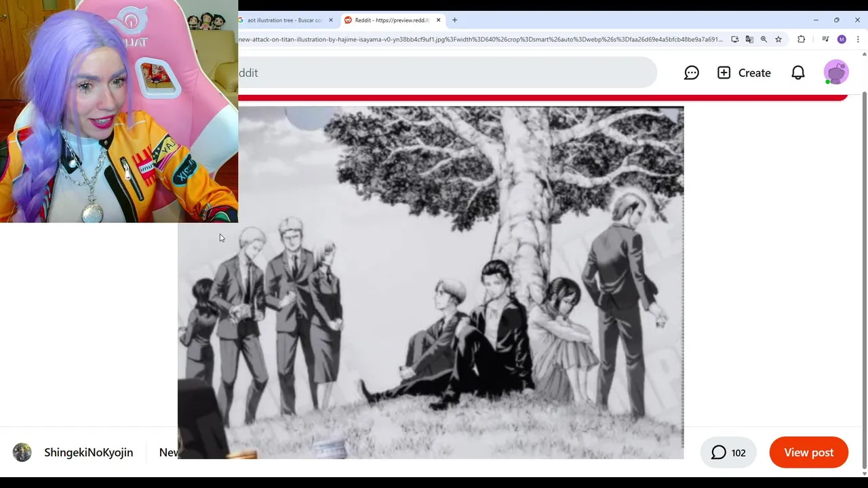The width and height of the screenshot is (868, 488).
Task: Open the Reddit user avatar menu
Action: 836,73
